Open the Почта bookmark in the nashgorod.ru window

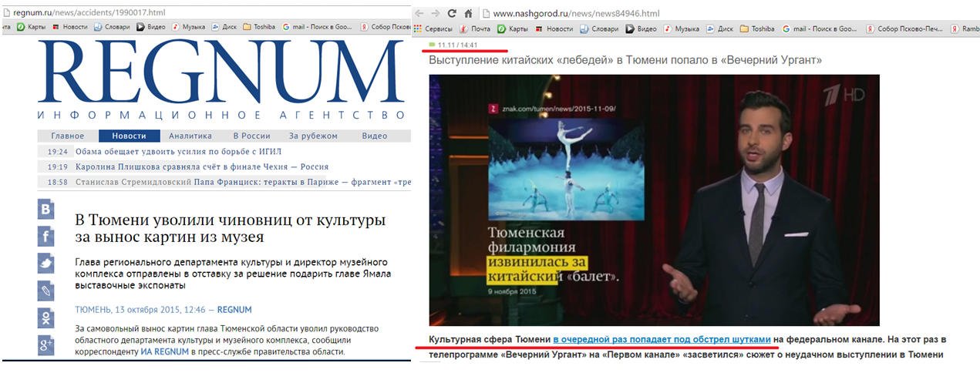(x=475, y=29)
